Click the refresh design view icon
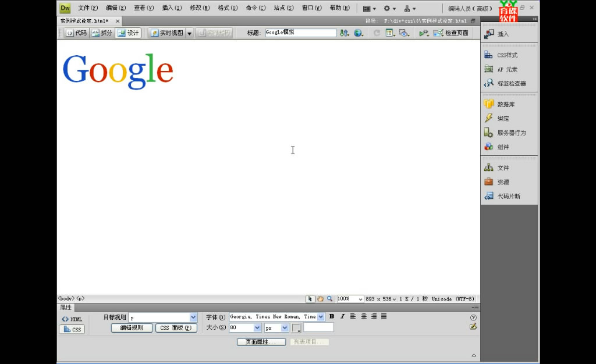 (x=377, y=33)
